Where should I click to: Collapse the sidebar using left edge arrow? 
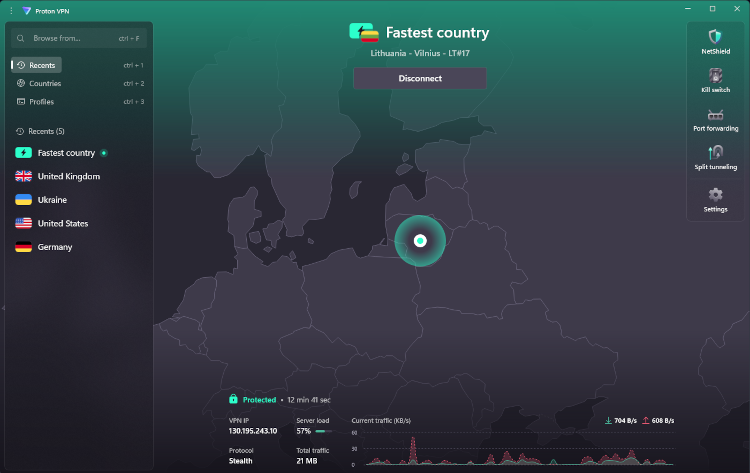3,308
